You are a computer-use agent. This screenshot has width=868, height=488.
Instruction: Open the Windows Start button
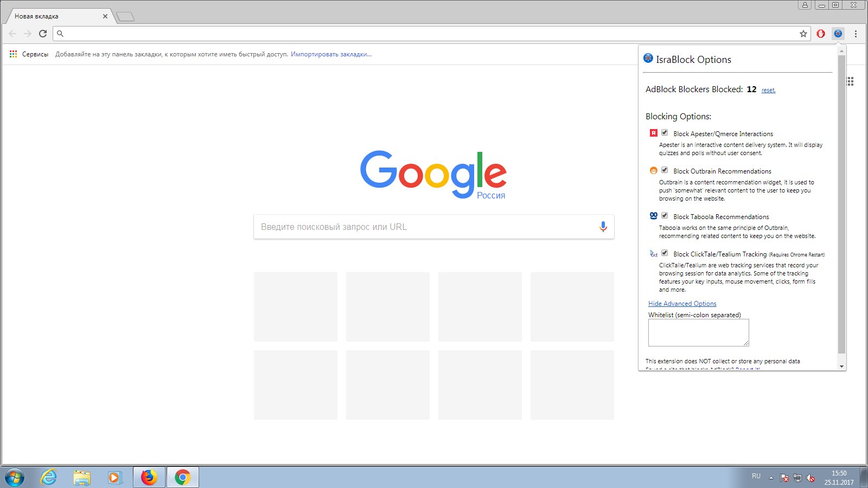point(15,477)
